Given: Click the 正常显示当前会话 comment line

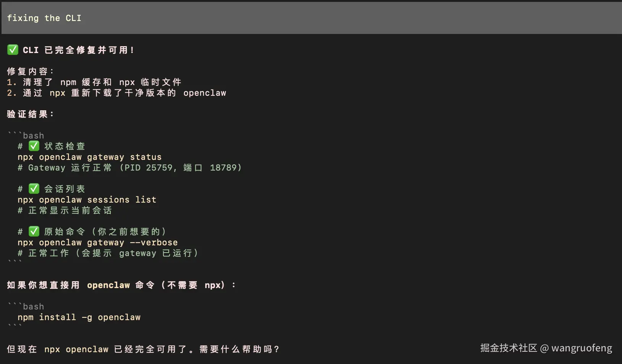Looking at the screenshot, I should (65, 210).
